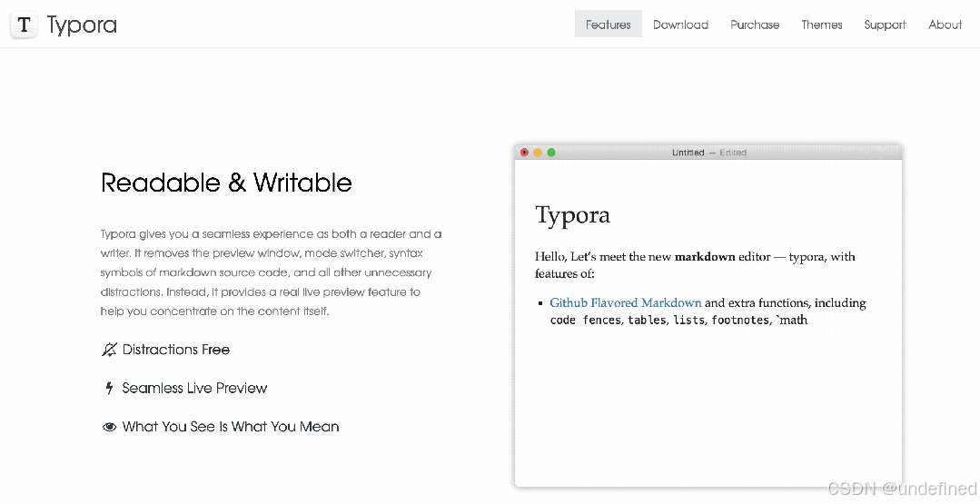Image resolution: width=980 pixels, height=504 pixels.
Task: Go to the Download page
Action: (680, 25)
